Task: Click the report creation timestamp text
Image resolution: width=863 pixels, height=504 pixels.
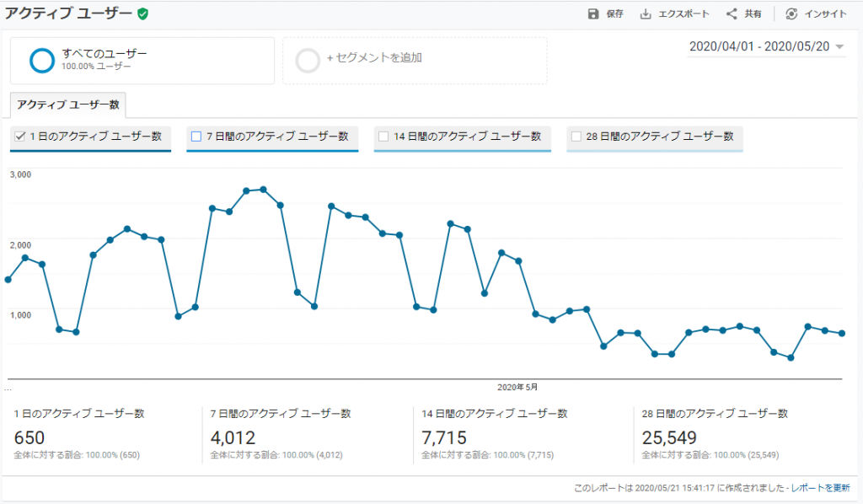Action: click(681, 487)
